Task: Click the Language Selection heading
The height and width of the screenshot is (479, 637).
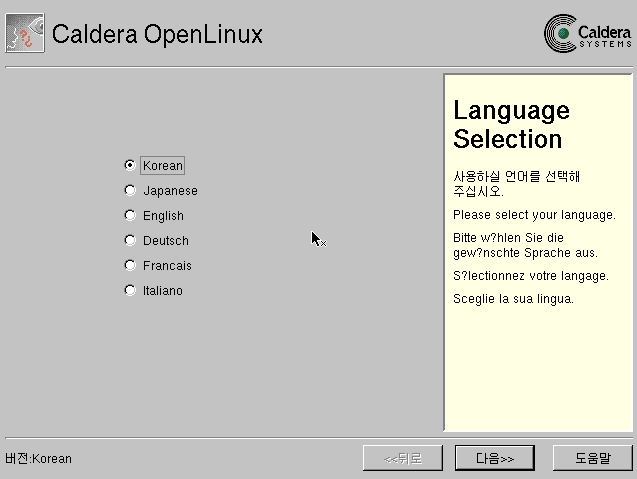Action: [511, 124]
